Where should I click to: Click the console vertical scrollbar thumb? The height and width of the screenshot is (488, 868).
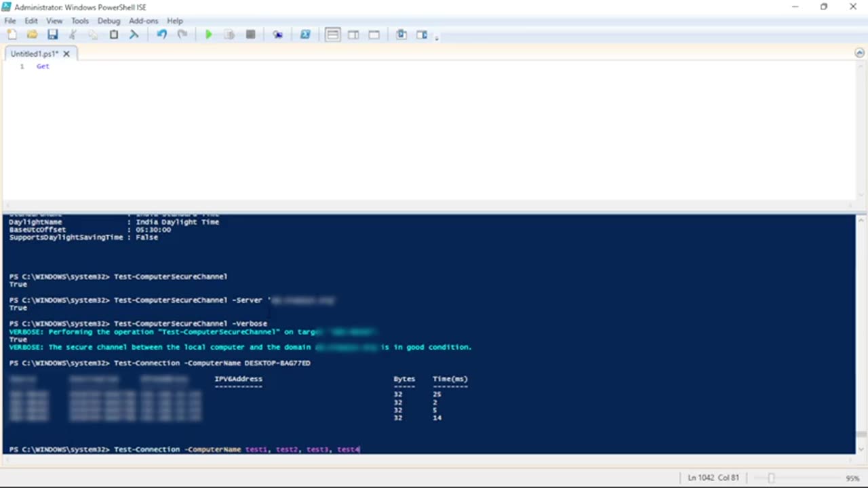tap(861, 434)
